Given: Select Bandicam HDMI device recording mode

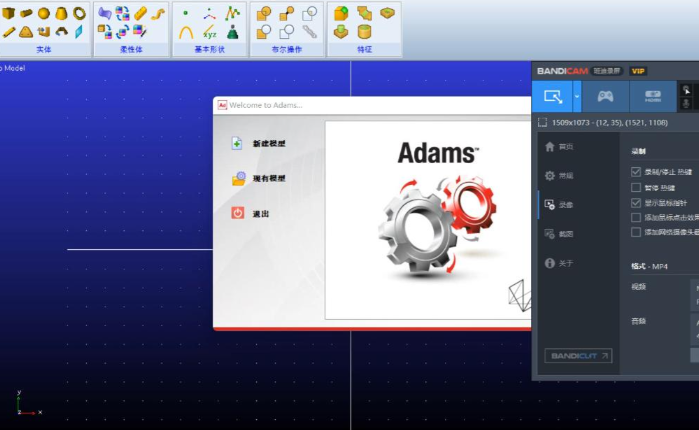Looking at the screenshot, I should (x=653, y=97).
